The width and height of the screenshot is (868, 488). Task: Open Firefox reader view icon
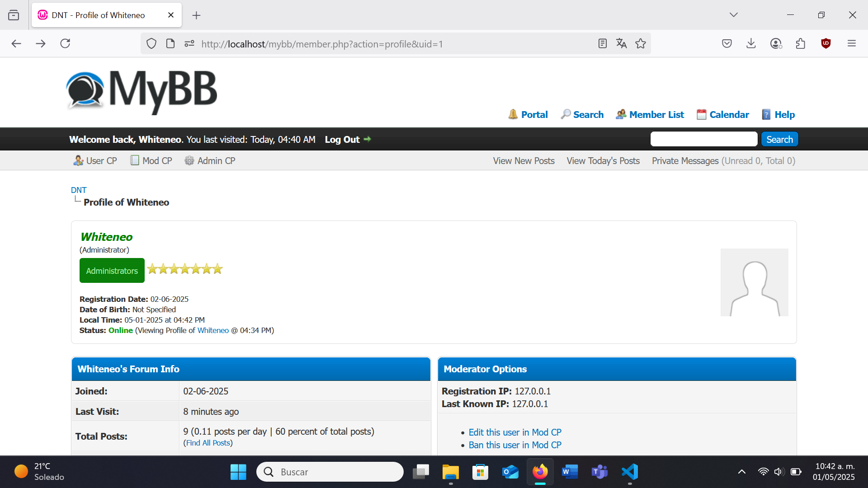[x=602, y=43]
